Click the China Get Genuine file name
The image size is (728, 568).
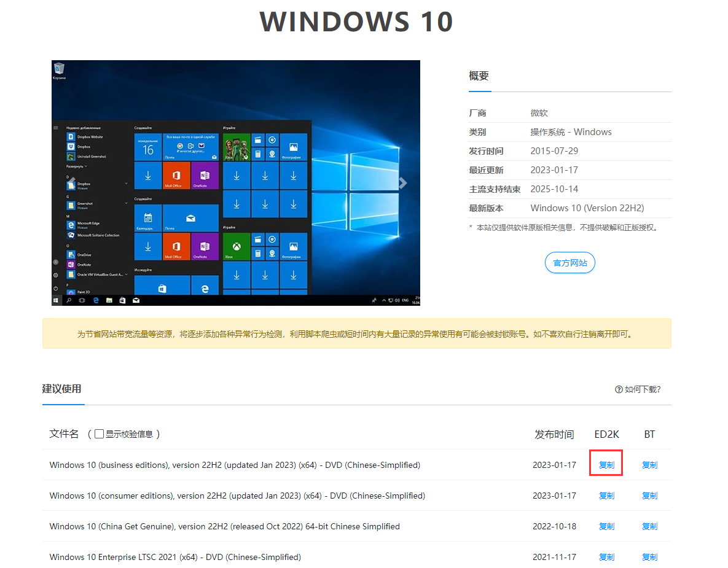tap(225, 526)
